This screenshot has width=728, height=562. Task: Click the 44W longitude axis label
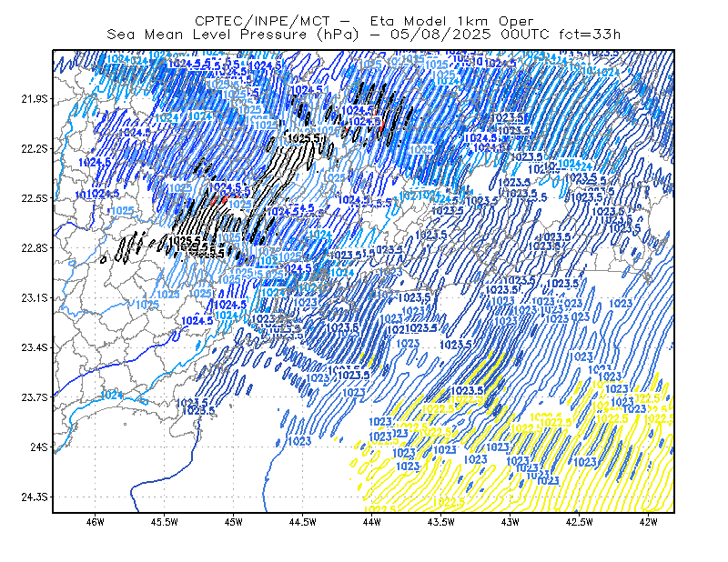click(372, 522)
